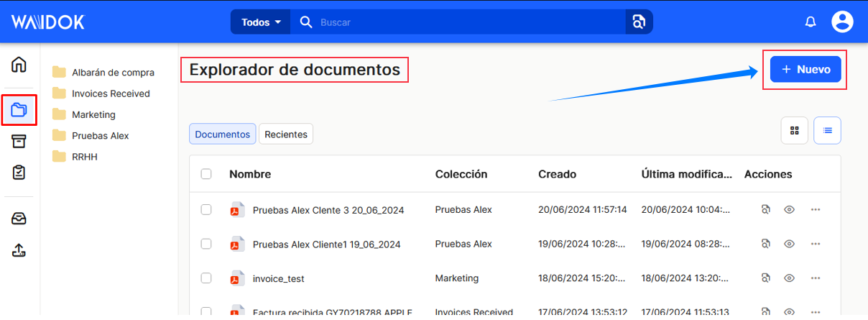Viewport: 868px width, 320px height.
Task: Open the tasks clipboard sidebar icon
Action: click(x=19, y=172)
